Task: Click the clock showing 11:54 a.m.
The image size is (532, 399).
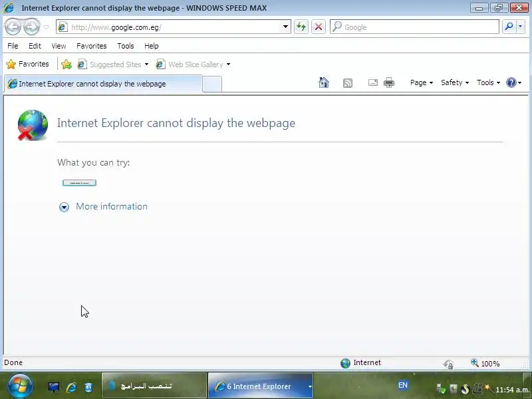Action: pos(512,390)
